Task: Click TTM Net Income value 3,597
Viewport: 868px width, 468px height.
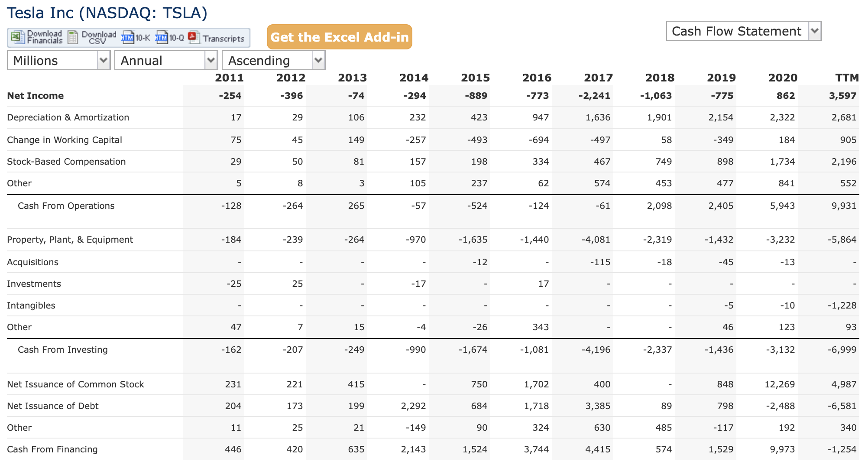Action: click(x=842, y=96)
